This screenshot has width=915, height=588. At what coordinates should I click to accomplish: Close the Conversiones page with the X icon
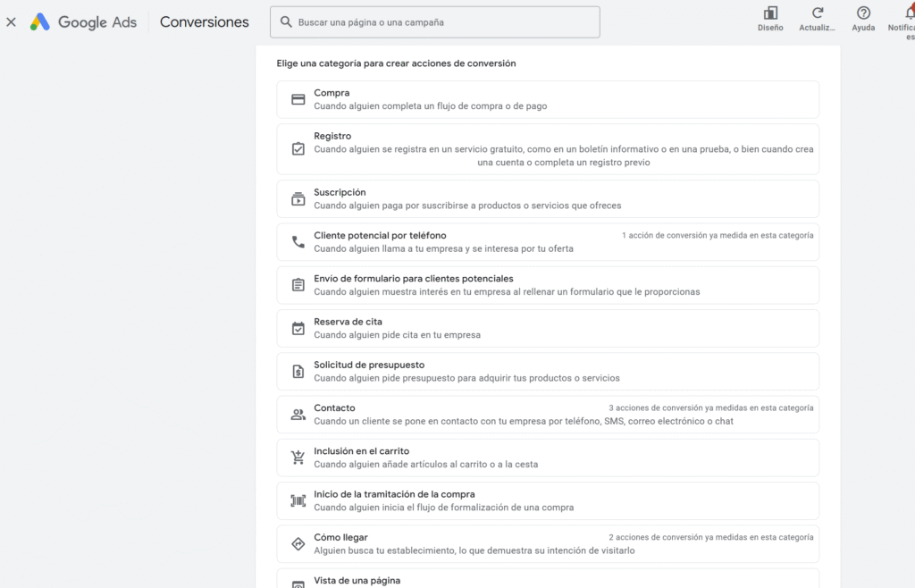click(x=11, y=22)
